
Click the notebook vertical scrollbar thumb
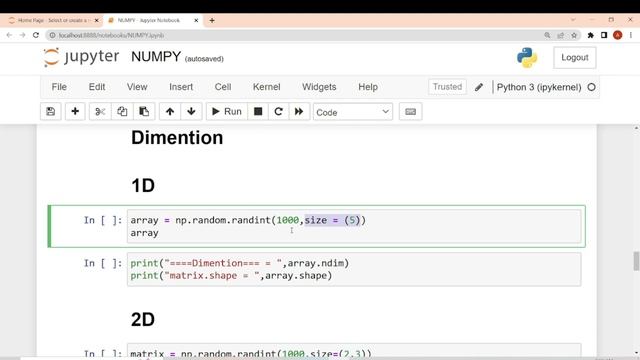636,261
